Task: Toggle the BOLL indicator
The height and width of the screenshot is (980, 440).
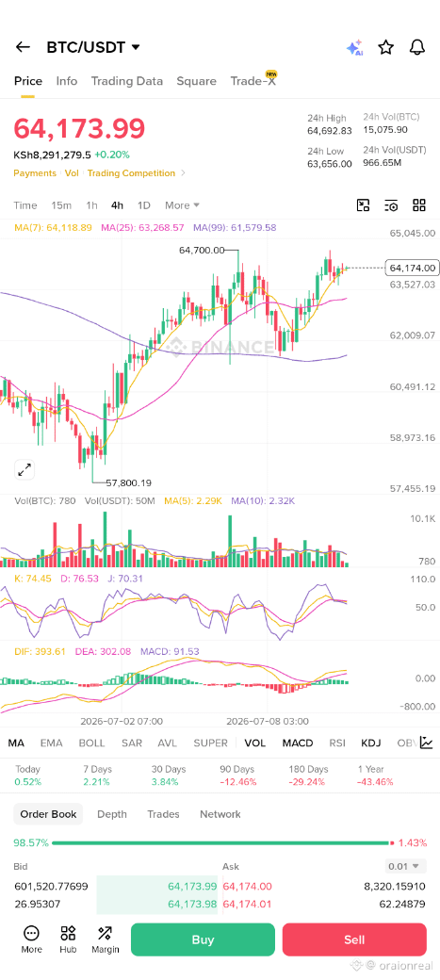Action: [92, 743]
